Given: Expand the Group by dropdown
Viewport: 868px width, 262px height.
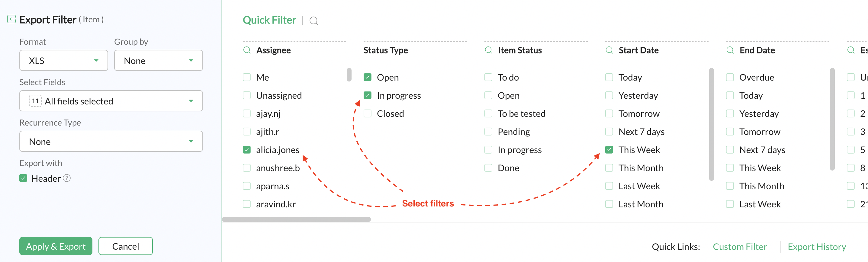Looking at the screenshot, I should pyautogui.click(x=158, y=61).
